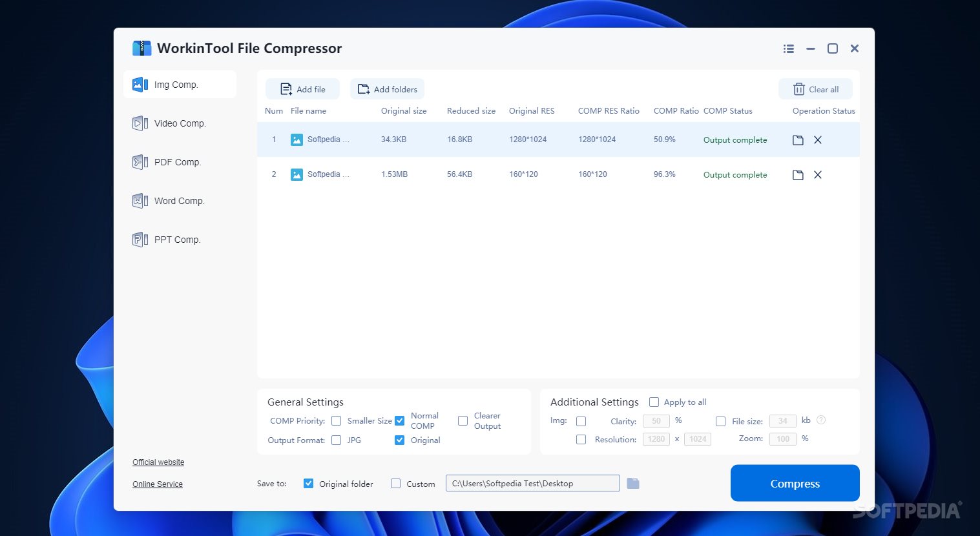Toggle Save to Original folder checkbox

tap(308, 483)
